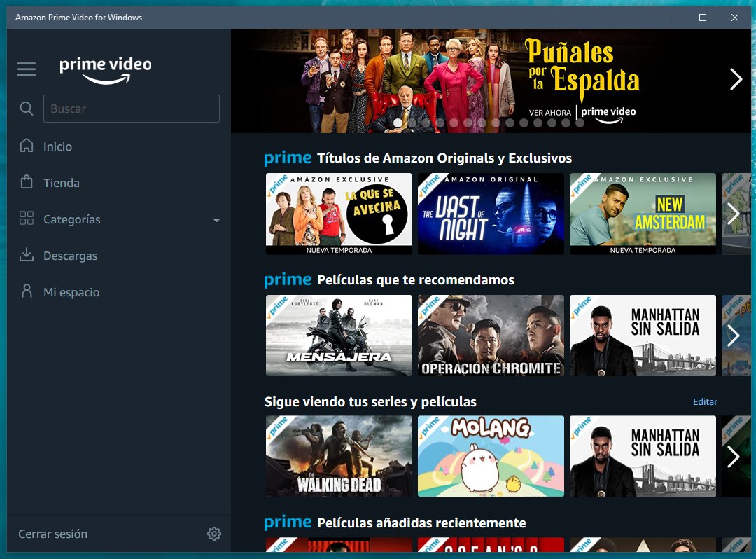Click the Buscar search field

(x=132, y=109)
